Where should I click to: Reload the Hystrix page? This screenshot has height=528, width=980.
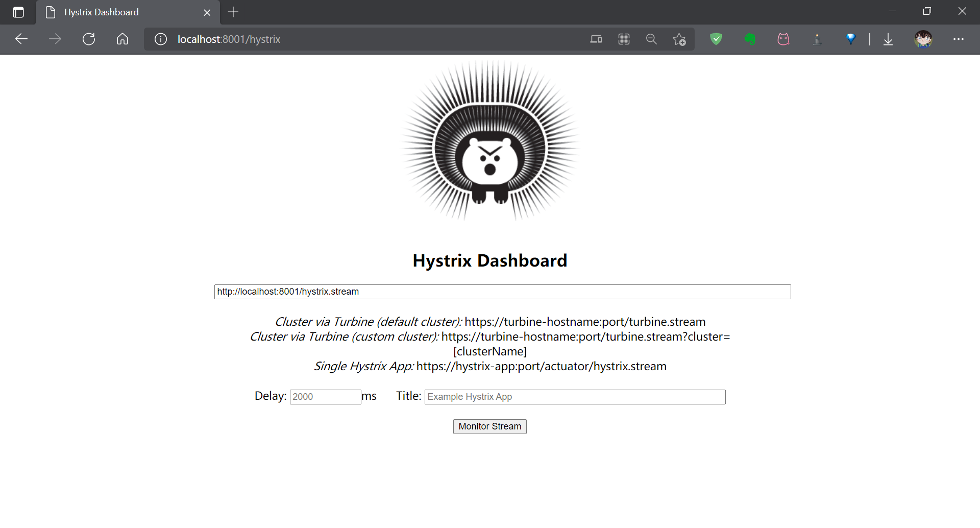tap(89, 39)
